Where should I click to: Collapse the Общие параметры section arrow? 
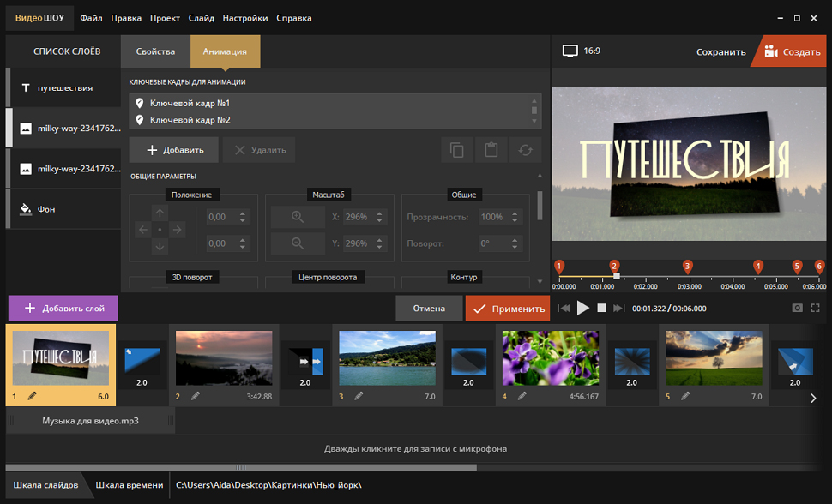pyautogui.click(x=540, y=176)
